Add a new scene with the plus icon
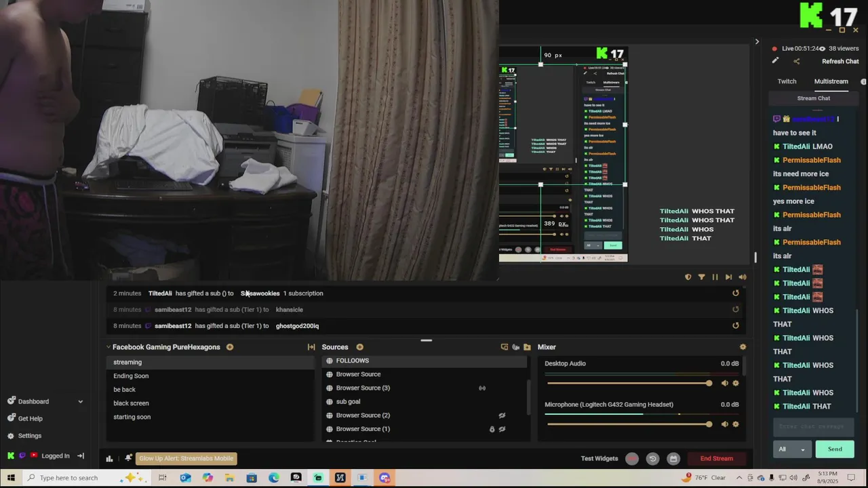Screen dimensions: 868x488 tap(230, 347)
